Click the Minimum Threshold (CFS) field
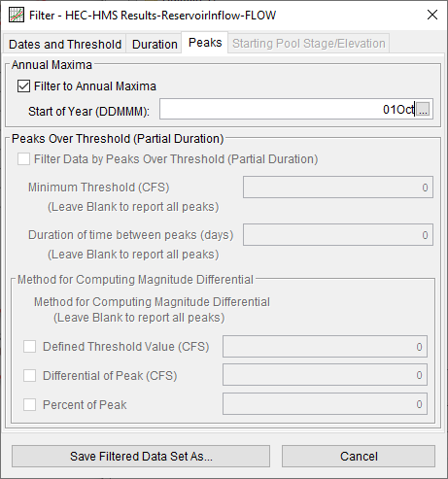 click(x=338, y=188)
